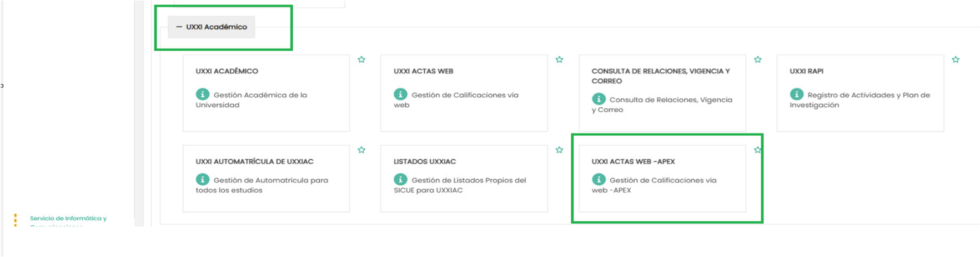Click text 'Gestión de Calificaciones vía web -APEX'
This screenshot has height=257, width=980.
(654, 185)
